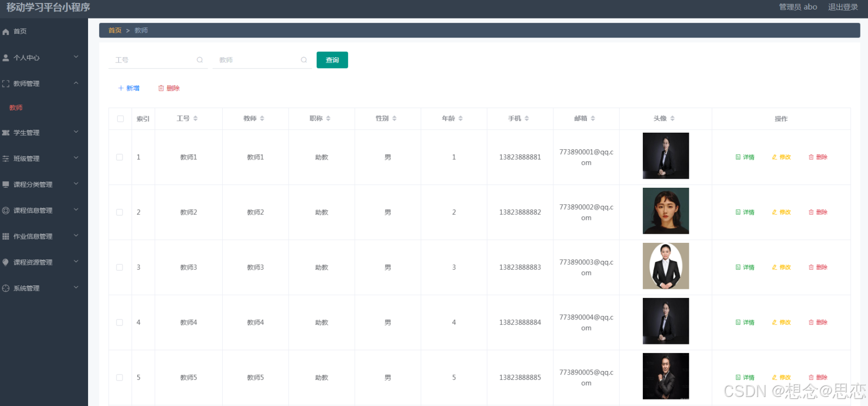868x406 pixels.
Task: Expand the 班级管理 menu chevron
Action: [76, 158]
